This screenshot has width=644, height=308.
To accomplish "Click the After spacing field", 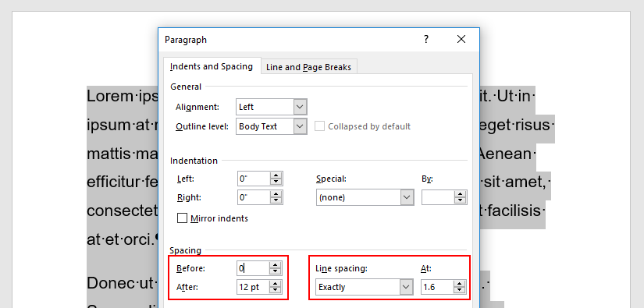I will click(x=253, y=287).
